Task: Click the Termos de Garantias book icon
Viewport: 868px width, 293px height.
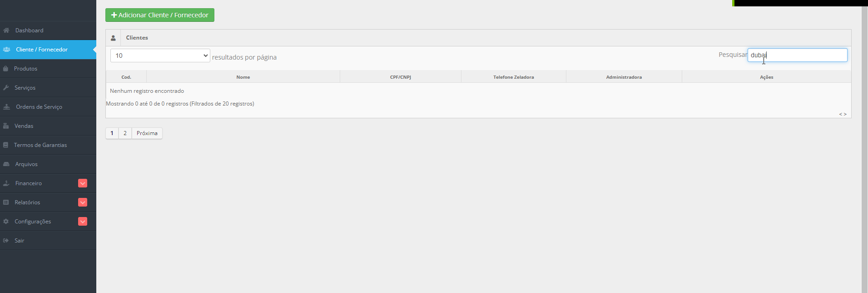Action: click(x=5, y=145)
